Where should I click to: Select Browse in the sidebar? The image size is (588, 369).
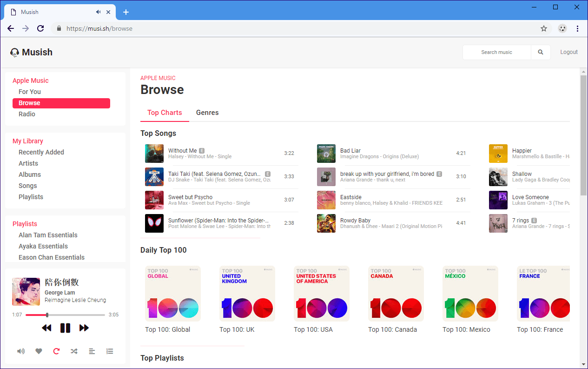(x=61, y=103)
